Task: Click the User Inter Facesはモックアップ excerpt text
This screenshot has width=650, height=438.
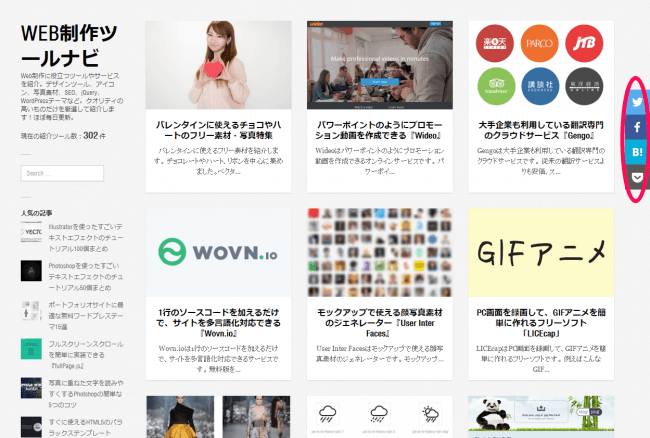Action: tap(380, 353)
